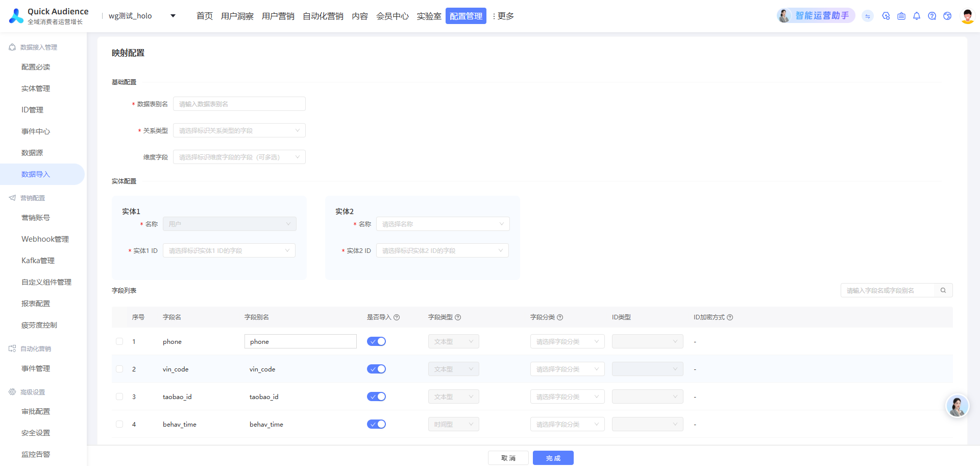Screen dimensions: 980x466
Task: Click the 完成 button
Action: point(553,458)
